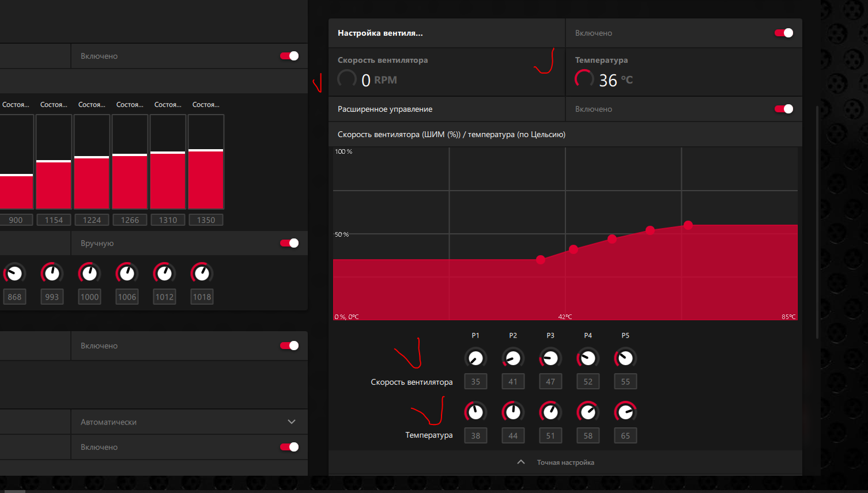Click the P3 fan speed dial
The image size is (868, 493).
tap(550, 358)
